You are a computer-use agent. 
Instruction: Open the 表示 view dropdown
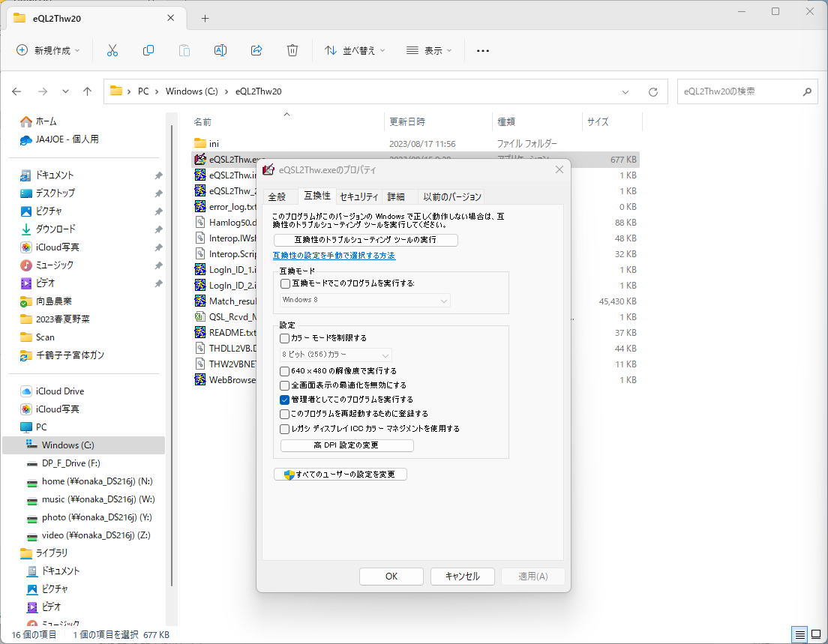point(429,50)
